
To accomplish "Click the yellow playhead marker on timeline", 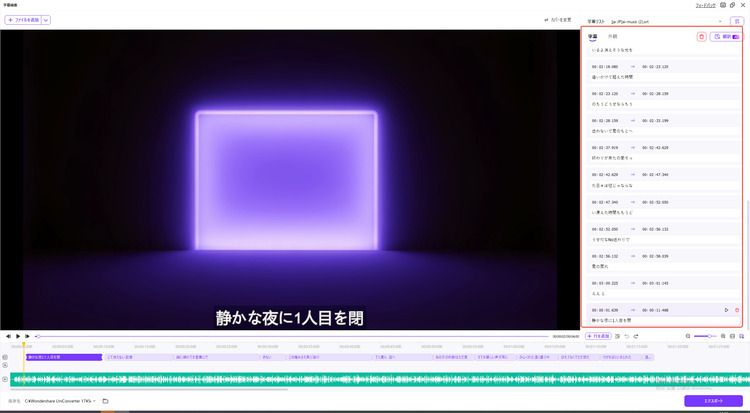I will 23,345.
